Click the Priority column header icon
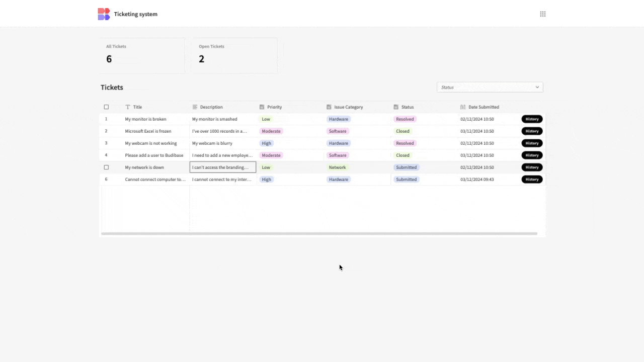The width and height of the screenshot is (644, 362). 262,107
